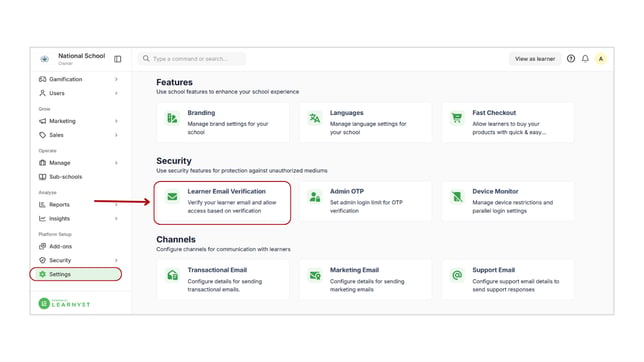Select Marketing in the sidebar

[62, 121]
